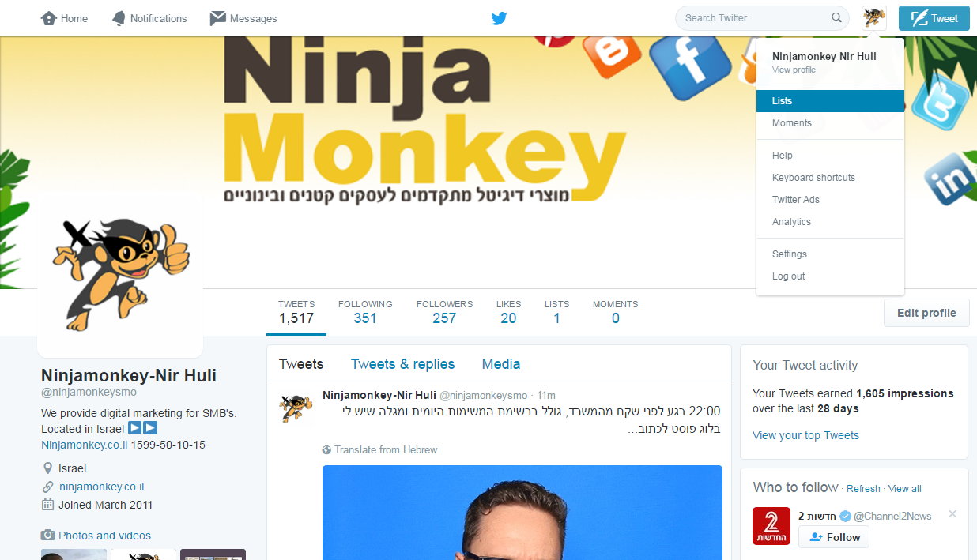Dismiss the Channel2News follow suggestion
The height and width of the screenshot is (560, 977).
pos(952,514)
